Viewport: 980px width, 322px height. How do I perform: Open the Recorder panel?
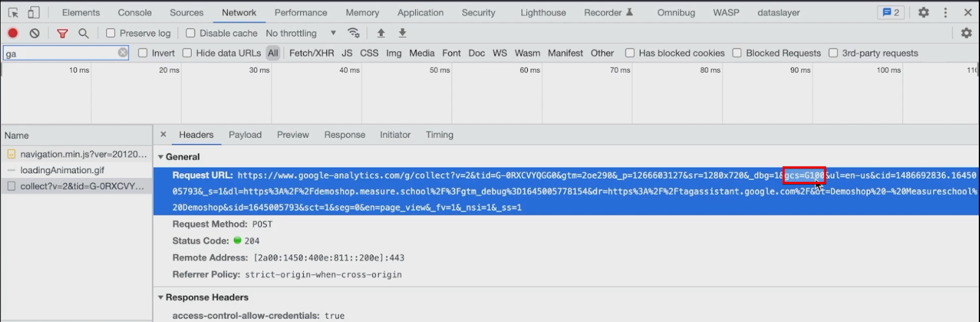coord(609,12)
